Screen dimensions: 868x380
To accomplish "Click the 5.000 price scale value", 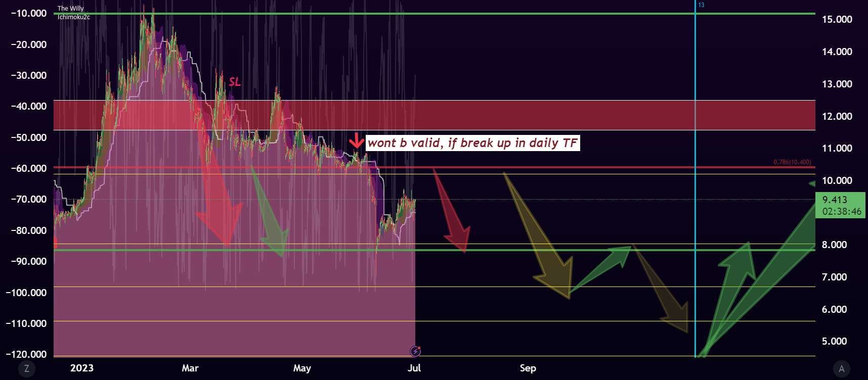I will (x=834, y=341).
